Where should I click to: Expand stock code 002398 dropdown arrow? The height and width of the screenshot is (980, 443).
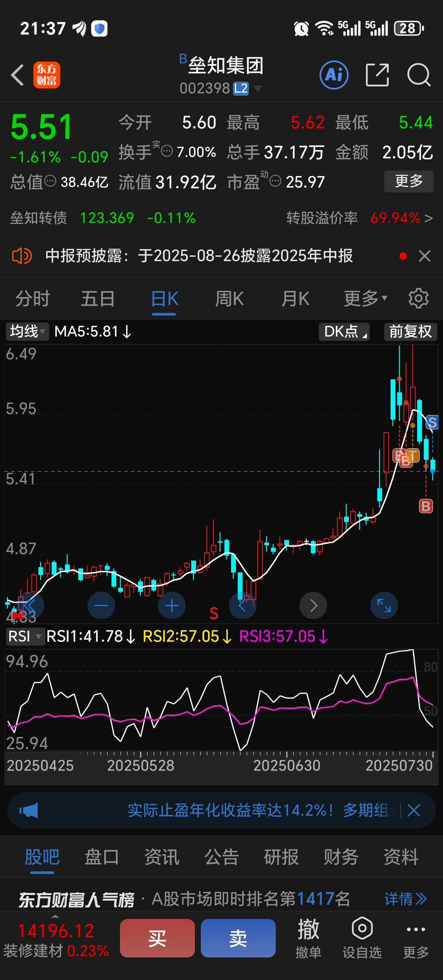[x=257, y=88]
